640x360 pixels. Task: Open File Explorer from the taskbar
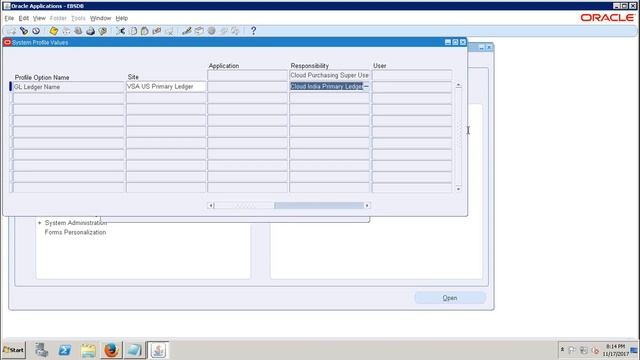pyautogui.click(x=88, y=350)
